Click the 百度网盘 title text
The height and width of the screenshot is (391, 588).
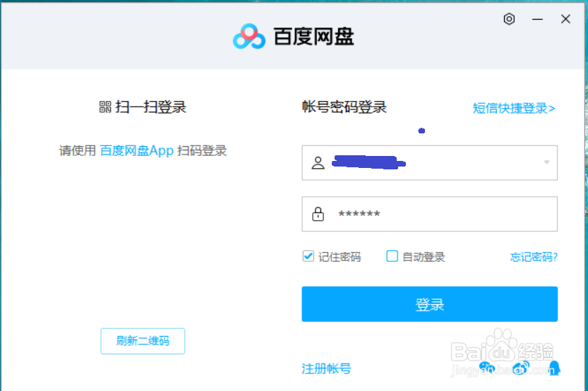pyautogui.click(x=313, y=37)
